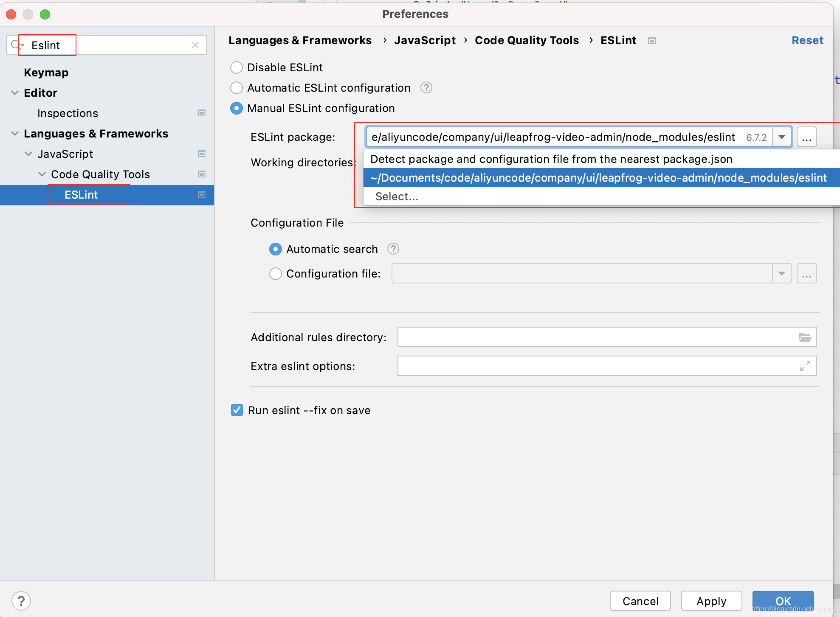This screenshot has width=840, height=617.
Task: Open help for Automatic ESLint configuration
Action: point(426,88)
